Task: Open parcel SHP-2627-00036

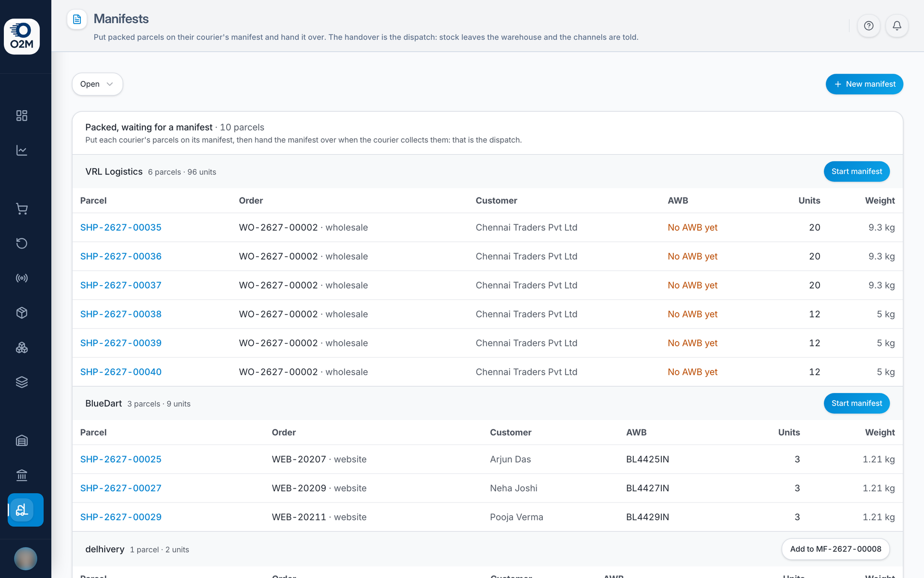Action: coord(121,256)
